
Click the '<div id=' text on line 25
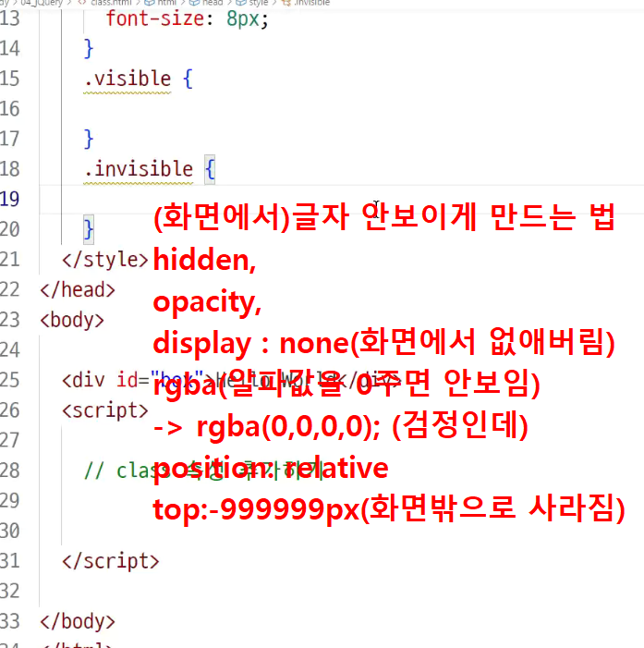click(x=105, y=380)
